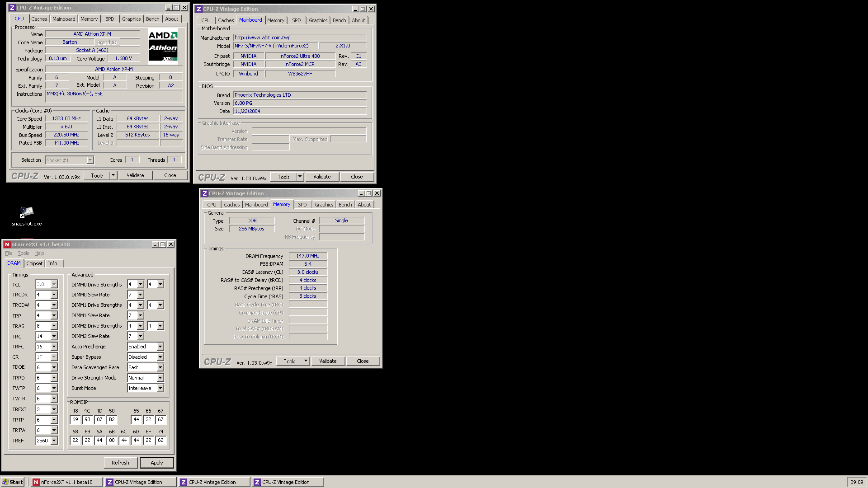
Task: Click the AMD Athlon XP logo image
Action: click(163, 47)
